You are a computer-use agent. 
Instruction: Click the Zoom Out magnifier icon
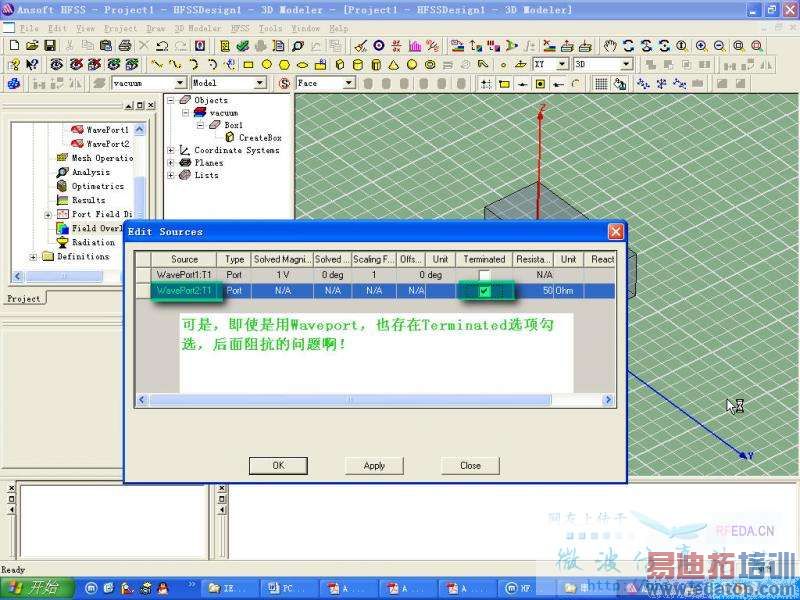[x=719, y=46]
